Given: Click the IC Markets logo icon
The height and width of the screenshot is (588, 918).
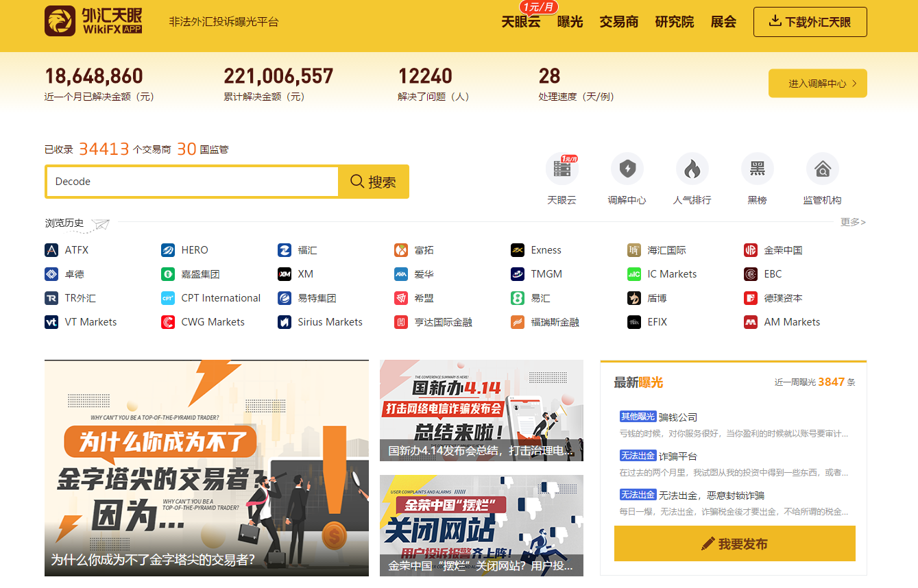Looking at the screenshot, I should [634, 274].
